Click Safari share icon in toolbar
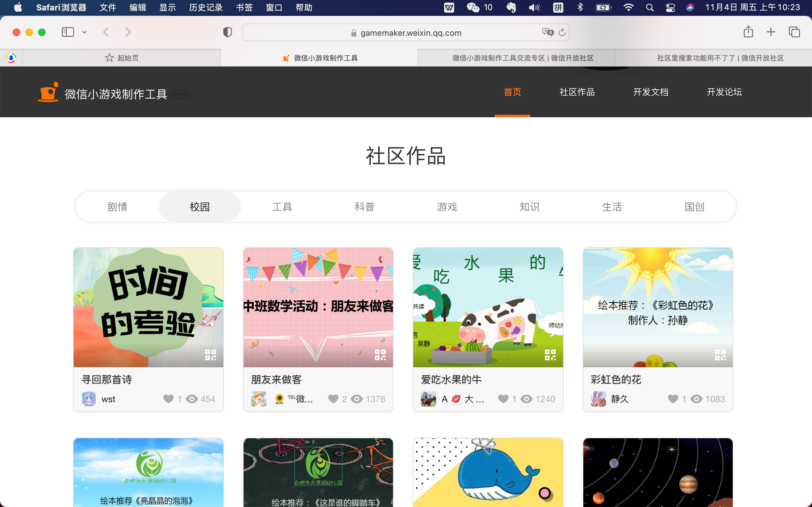This screenshot has width=812, height=507. 748,32
